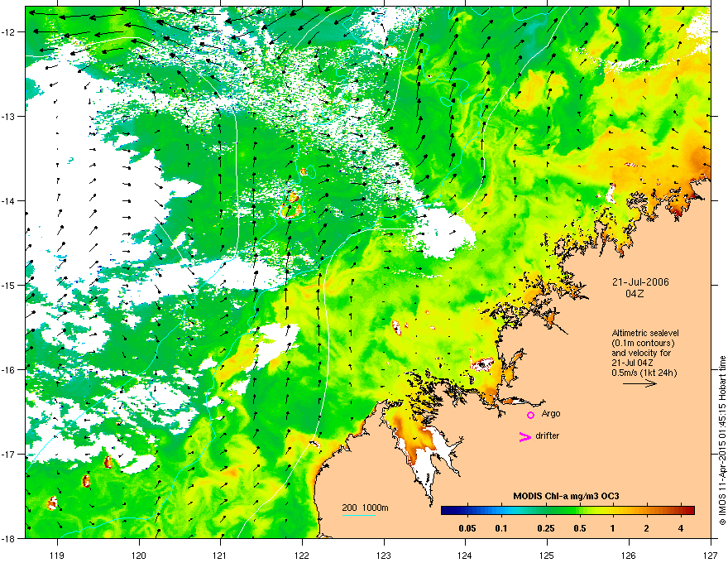Select the '21-Jul-2006' date label
Viewport: 728px width, 563px height.
(640, 282)
